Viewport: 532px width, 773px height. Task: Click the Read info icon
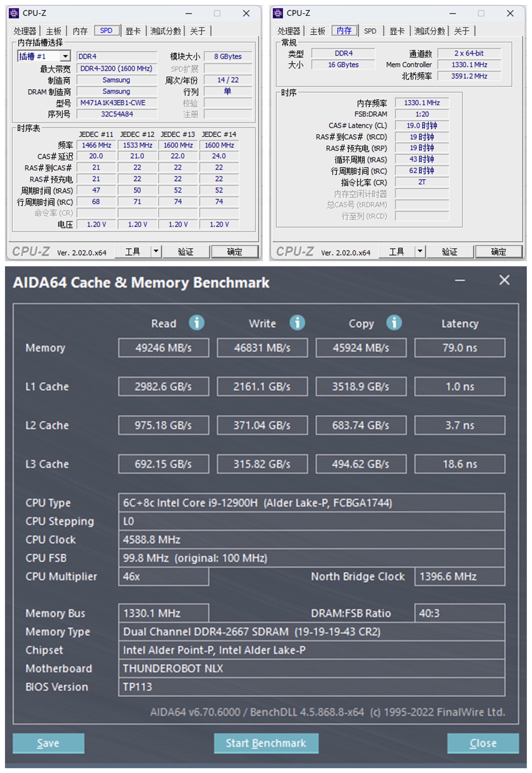coord(197,323)
